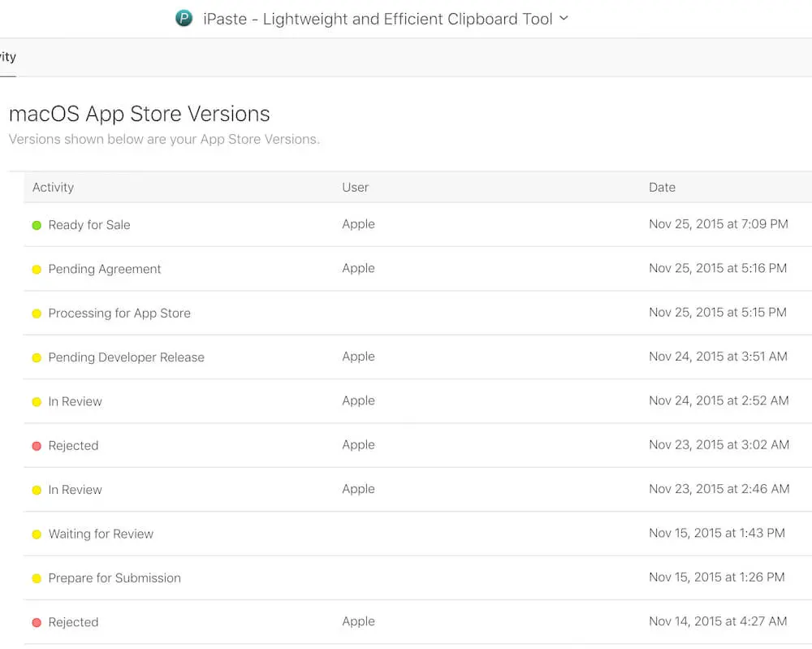Click the User column header

tap(356, 187)
